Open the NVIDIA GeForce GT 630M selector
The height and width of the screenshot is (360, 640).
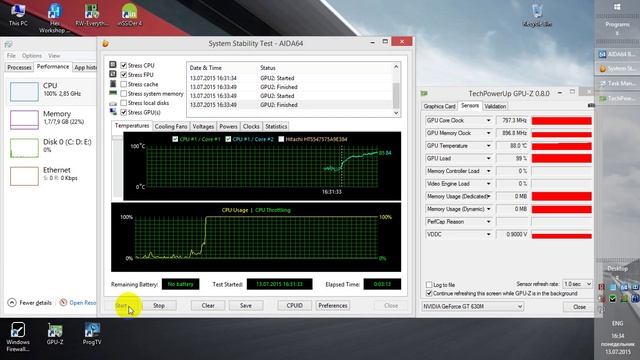point(472,306)
